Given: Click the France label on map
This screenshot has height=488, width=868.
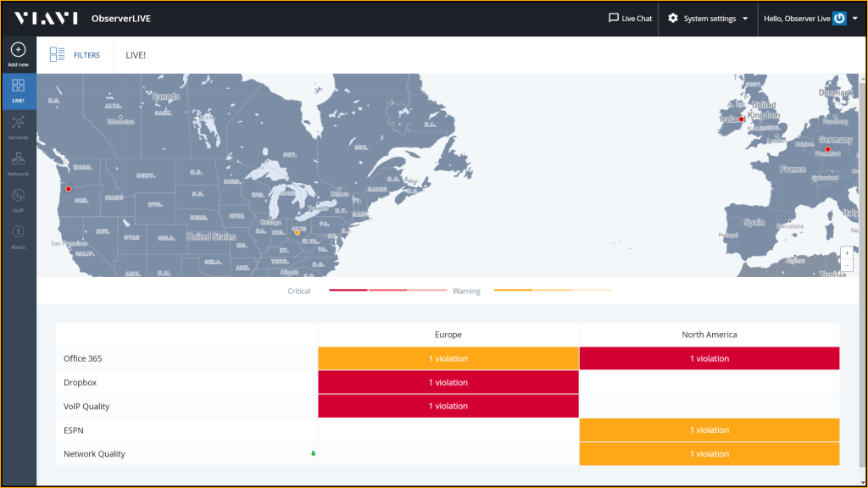Looking at the screenshot, I should tap(793, 169).
